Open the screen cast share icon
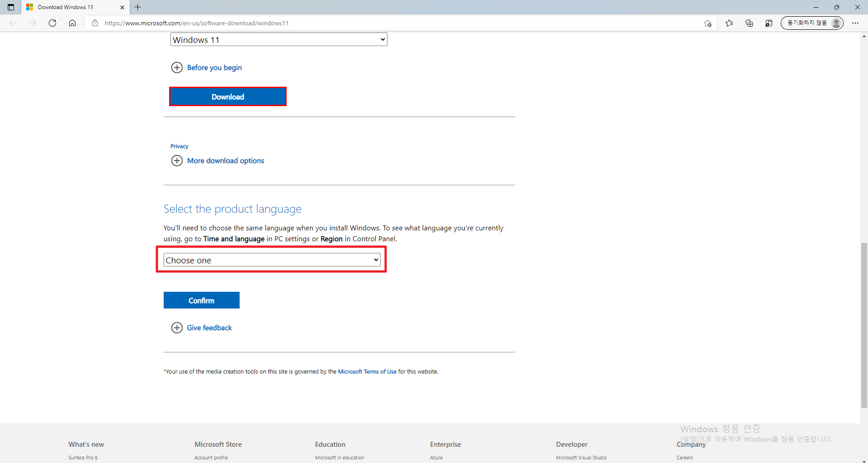 (769, 23)
